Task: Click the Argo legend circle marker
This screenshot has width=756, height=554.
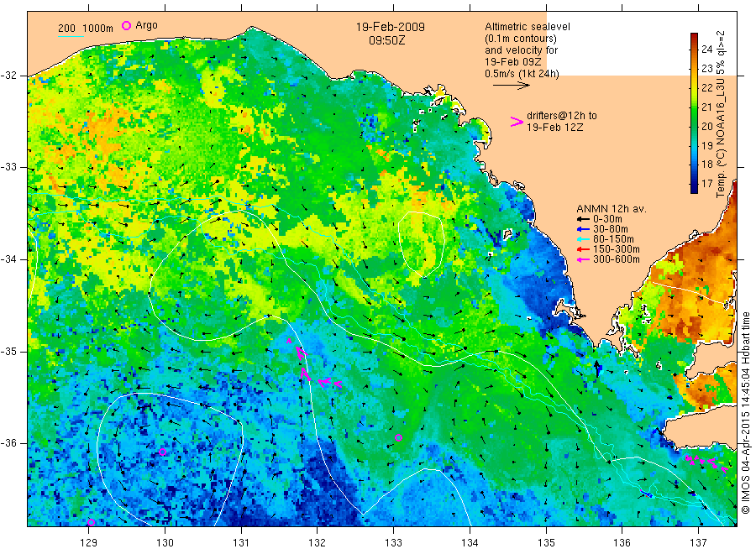Action: point(126,25)
